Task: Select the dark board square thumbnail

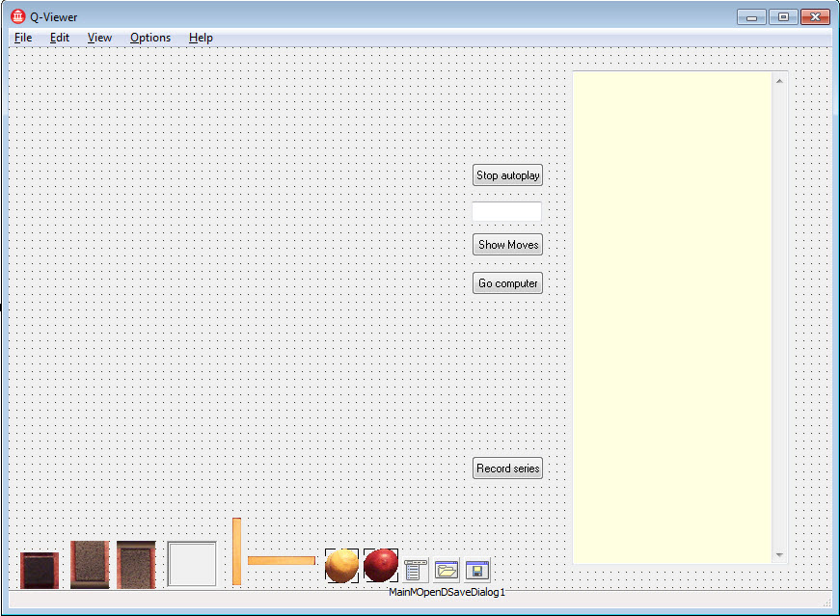Action: (x=39, y=569)
